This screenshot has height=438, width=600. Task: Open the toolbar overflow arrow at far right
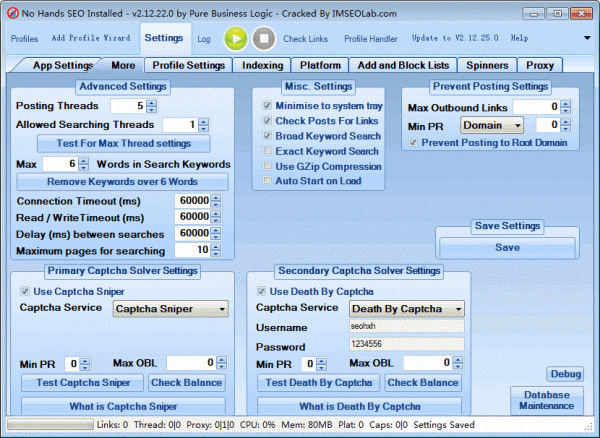pyautogui.click(x=586, y=38)
